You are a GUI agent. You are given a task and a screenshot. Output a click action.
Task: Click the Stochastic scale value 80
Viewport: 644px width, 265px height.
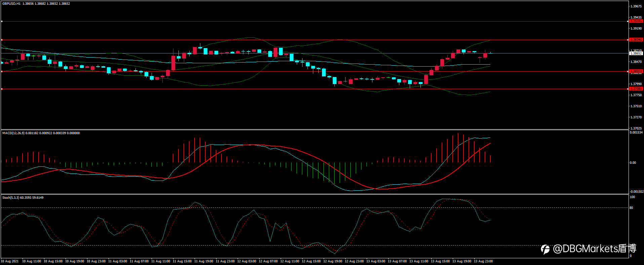(x=632, y=208)
